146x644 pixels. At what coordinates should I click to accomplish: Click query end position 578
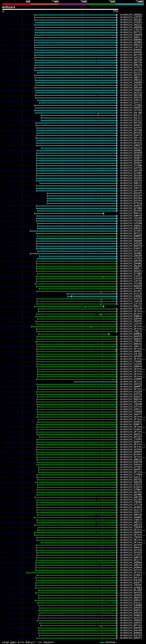click(115, 11)
